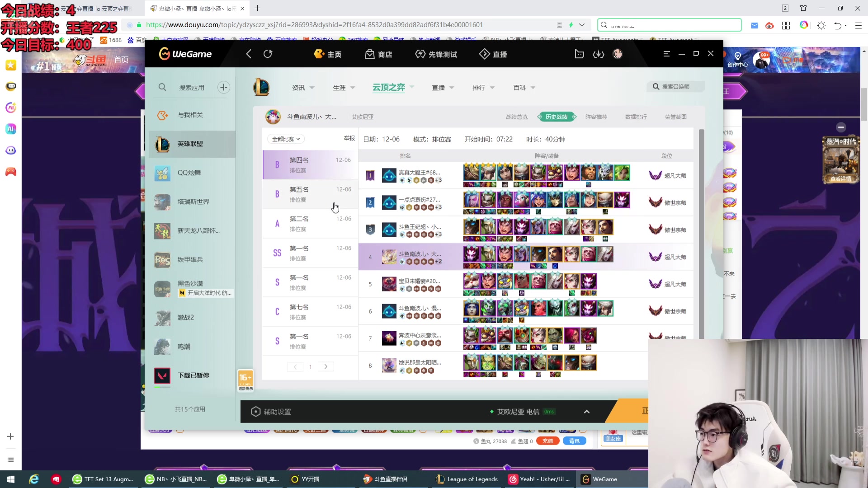Click the paused download Valorant icon
The height and width of the screenshot is (488, 868).
point(162,375)
